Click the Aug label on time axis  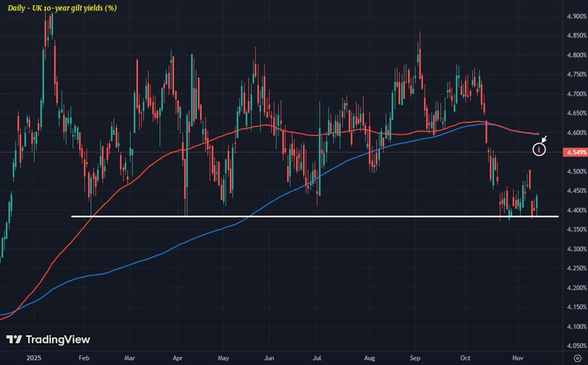367,357
